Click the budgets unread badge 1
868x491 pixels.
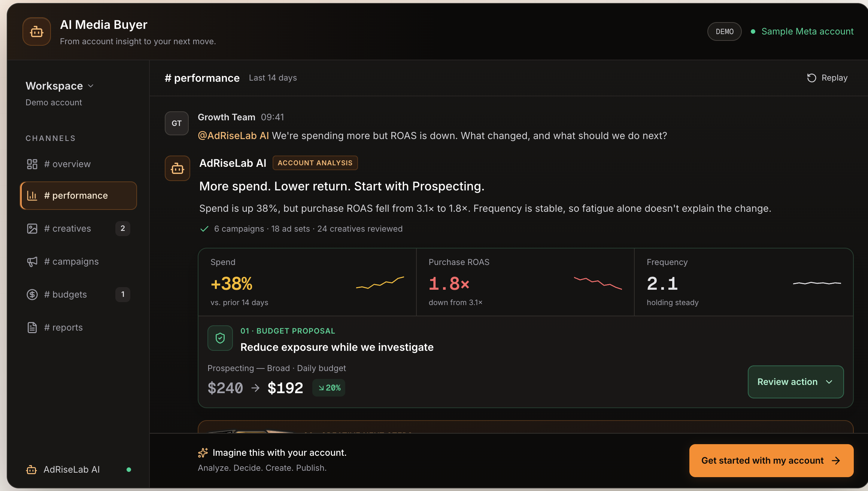pyautogui.click(x=123, y=295)
